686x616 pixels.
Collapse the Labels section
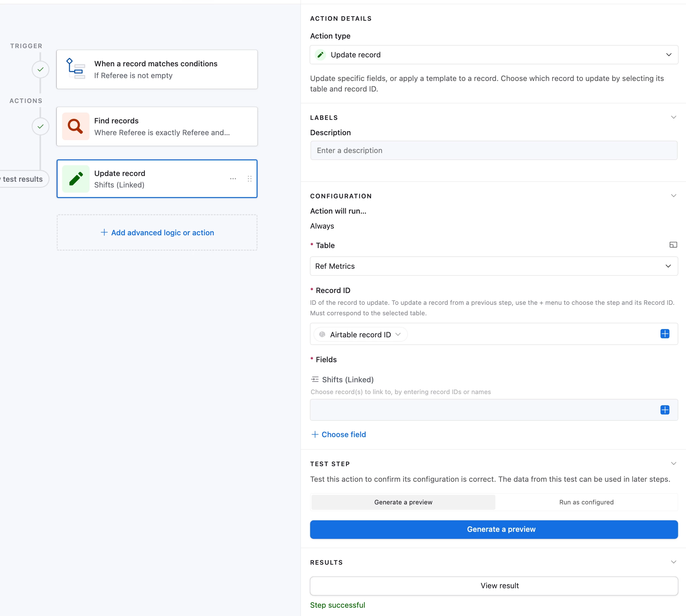click(673, 117)
